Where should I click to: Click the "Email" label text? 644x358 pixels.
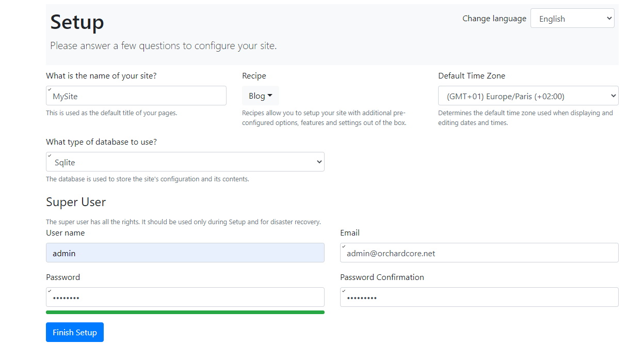pos(350,232)
